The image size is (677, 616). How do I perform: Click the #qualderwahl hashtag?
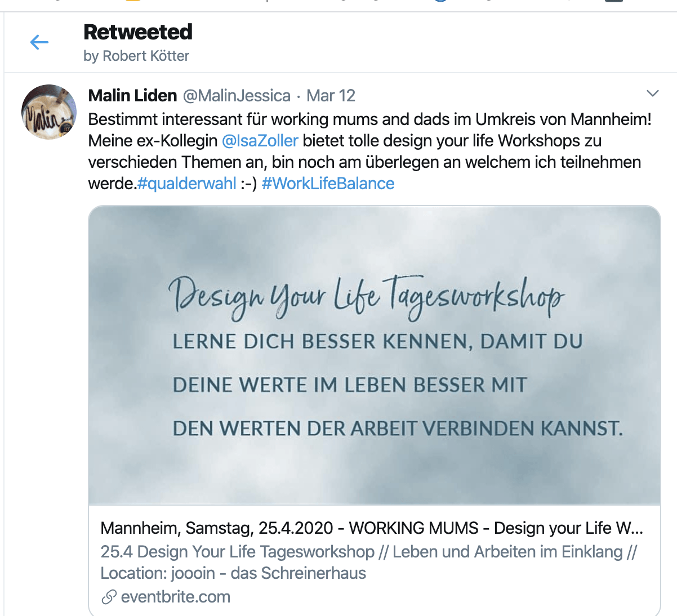187,184
